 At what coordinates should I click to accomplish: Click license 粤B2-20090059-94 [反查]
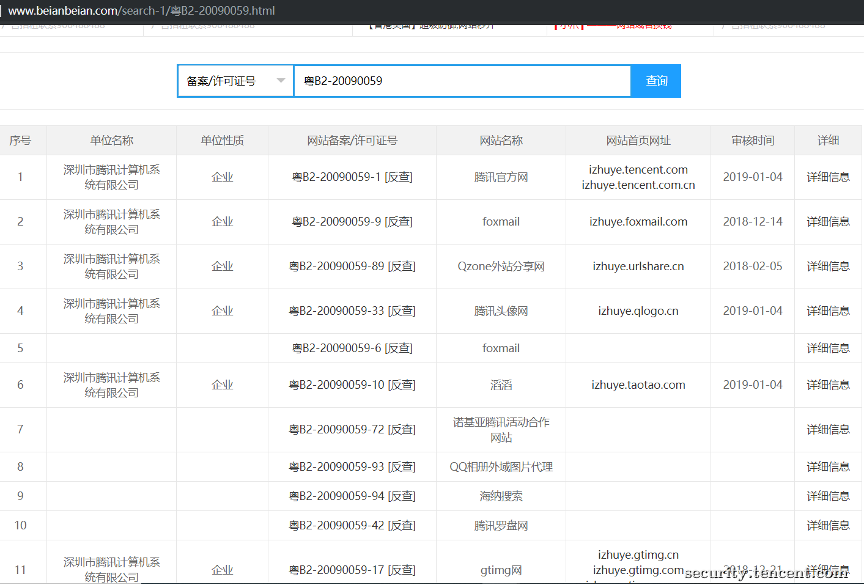[352, 496]
